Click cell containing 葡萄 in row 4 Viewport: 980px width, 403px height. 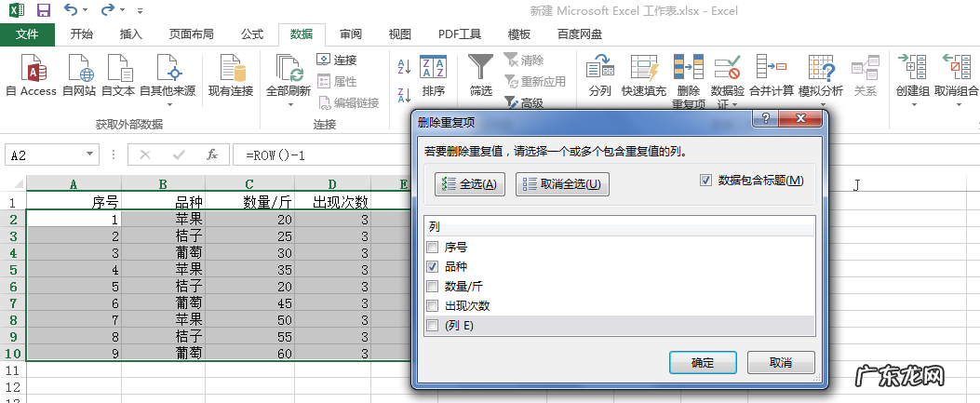[x=163, y=252]
